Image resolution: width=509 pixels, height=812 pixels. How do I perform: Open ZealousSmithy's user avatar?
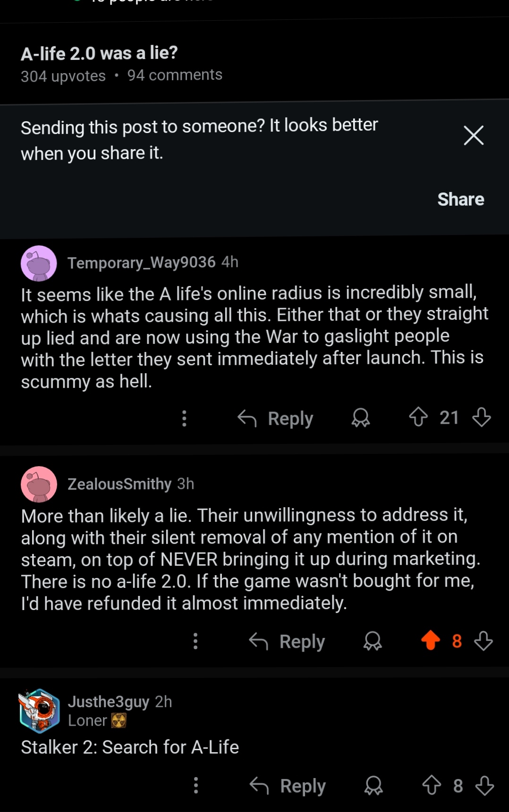pos(39,485)
